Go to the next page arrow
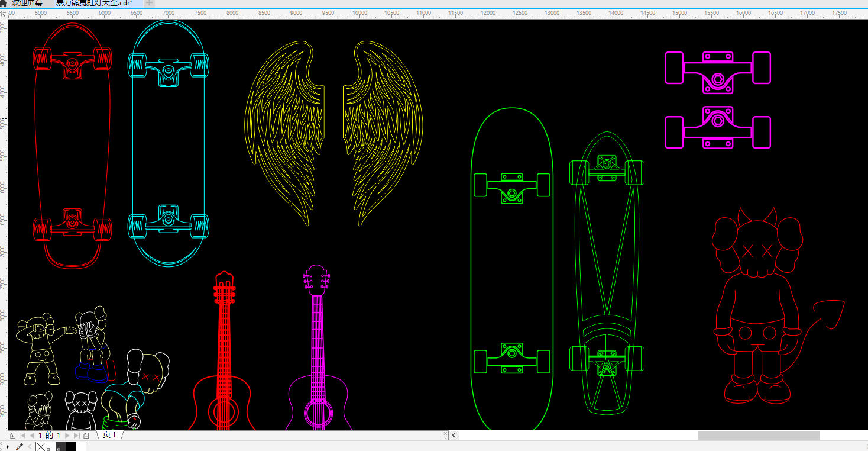The image size is (868, 451). click(67, 436)
